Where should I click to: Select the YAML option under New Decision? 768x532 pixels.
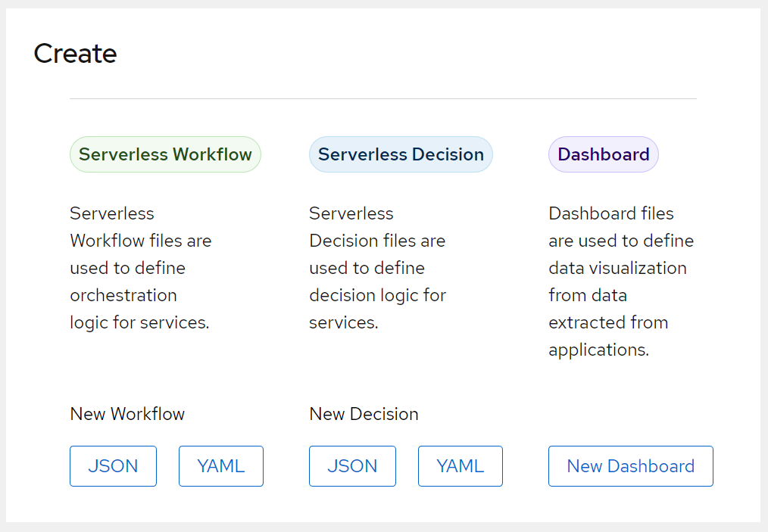click(x=460, y=466)
